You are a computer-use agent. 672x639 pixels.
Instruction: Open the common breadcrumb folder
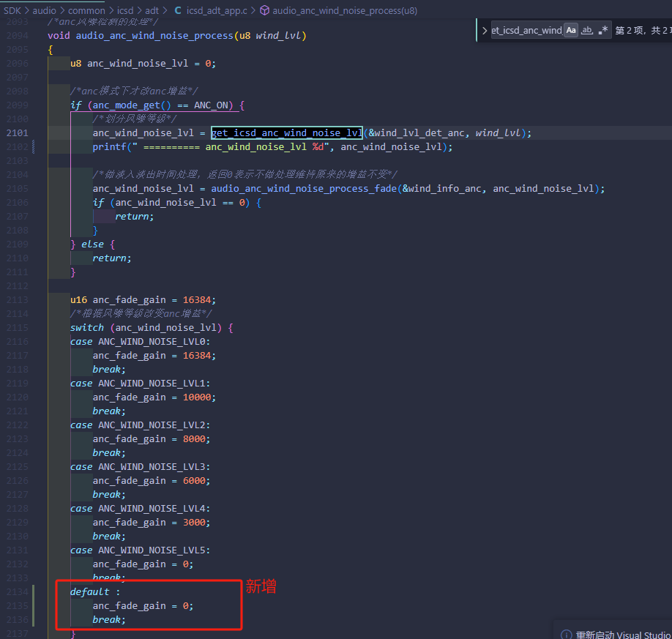coord(86,11)
